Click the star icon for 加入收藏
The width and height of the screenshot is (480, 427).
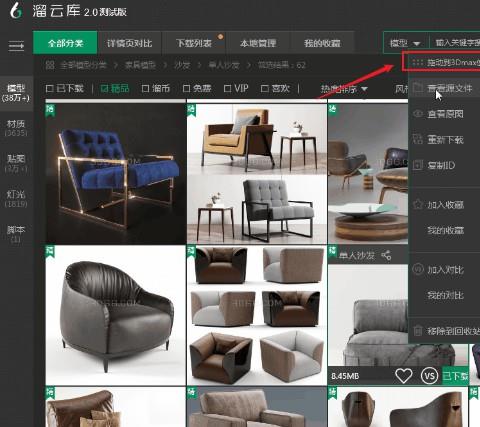(418, 204)
